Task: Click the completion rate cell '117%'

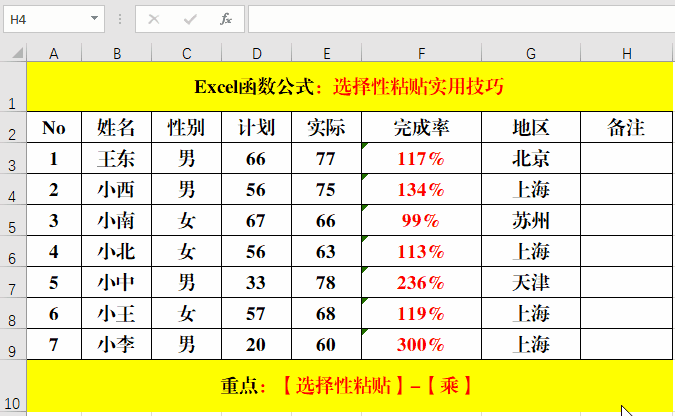Action: click(x=421, y=158)
